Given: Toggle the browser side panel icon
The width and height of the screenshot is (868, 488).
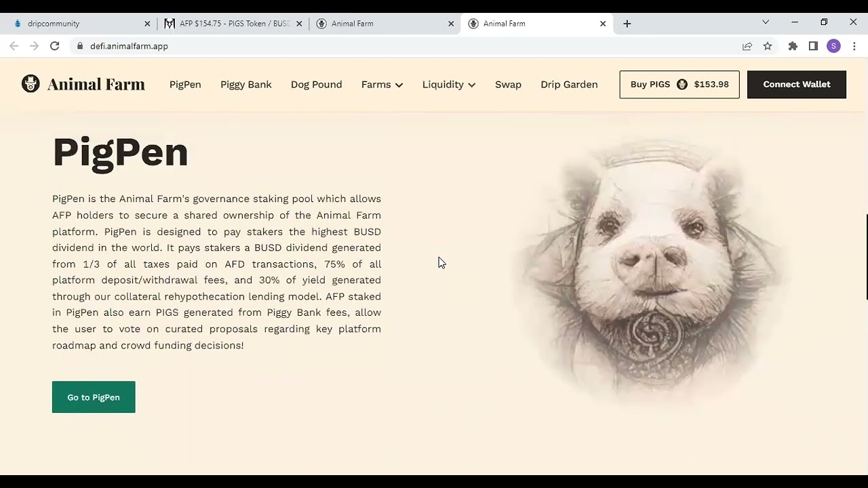Looking at the screenshot, I should (813, 46).
